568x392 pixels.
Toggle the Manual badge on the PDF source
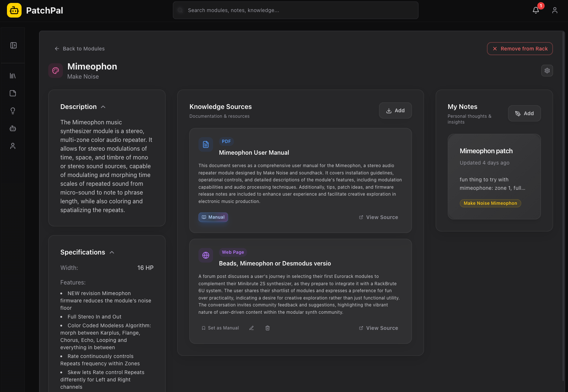click(213, 217)
